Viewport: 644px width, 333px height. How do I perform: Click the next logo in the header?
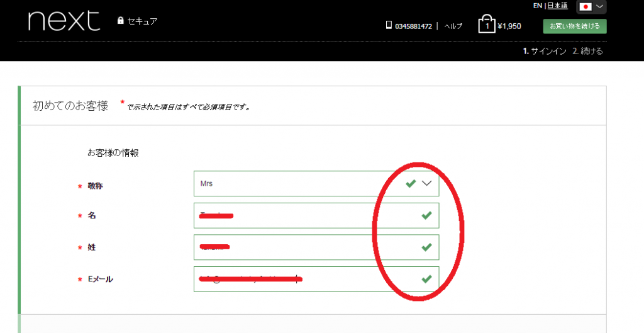pos(64,21)
